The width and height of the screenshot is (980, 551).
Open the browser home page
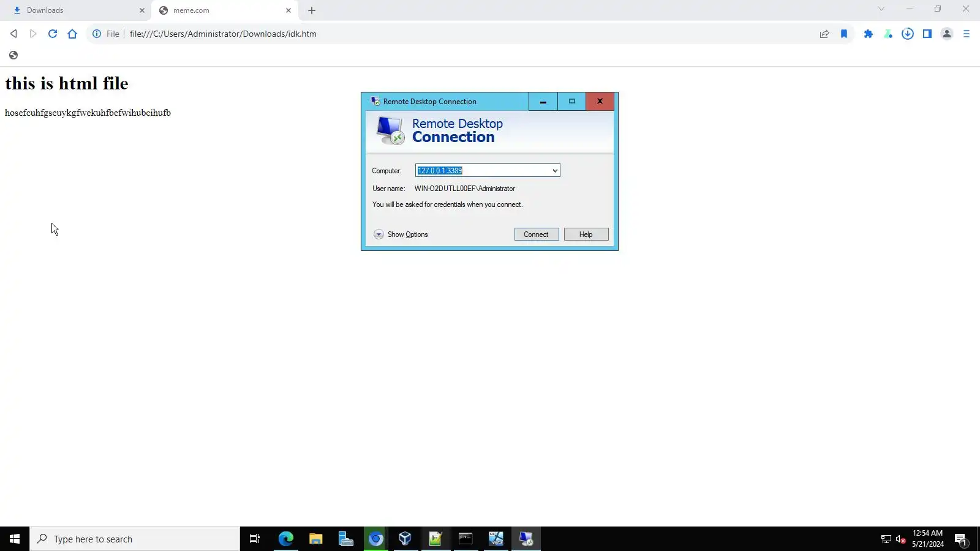pyautogui.click(x=72, y=34)
